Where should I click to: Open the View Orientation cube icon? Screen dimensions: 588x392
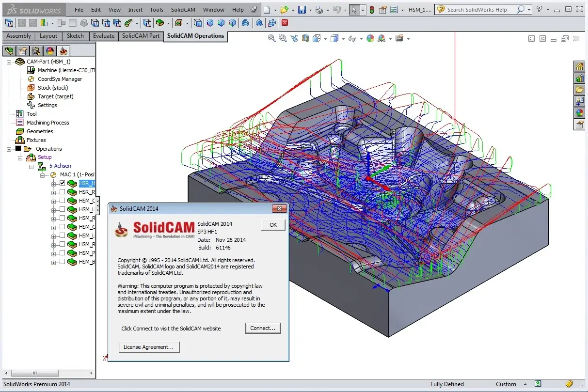click(317, 38)
